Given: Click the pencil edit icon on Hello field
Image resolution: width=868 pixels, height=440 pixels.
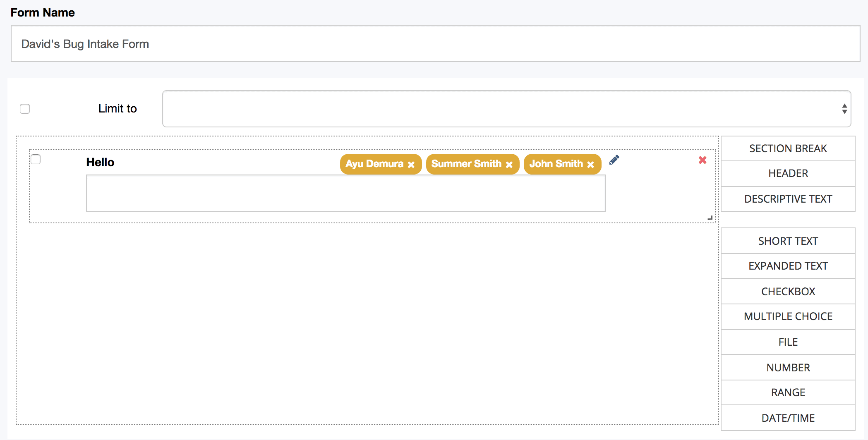Looking at the screenshot, I should tap(614, 160).
